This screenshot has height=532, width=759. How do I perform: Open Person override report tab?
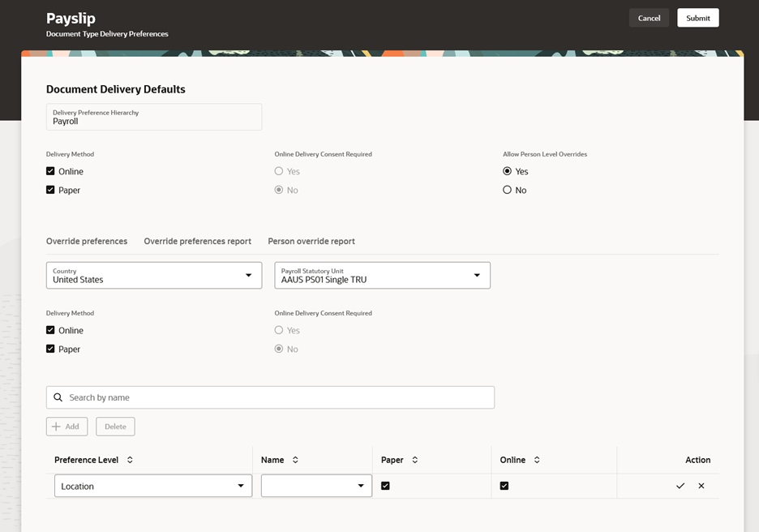pyautogui.click(x=311, y=241)
